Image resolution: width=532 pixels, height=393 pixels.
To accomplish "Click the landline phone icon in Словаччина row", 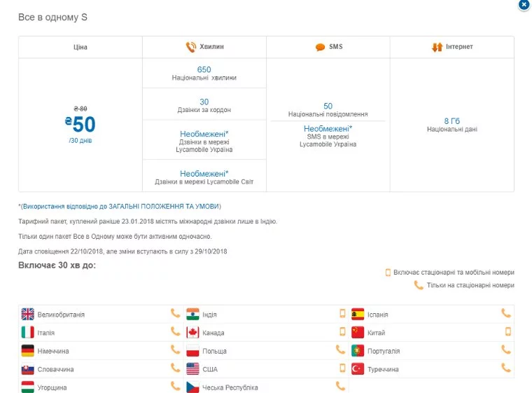I will click(x=176, y=368).
